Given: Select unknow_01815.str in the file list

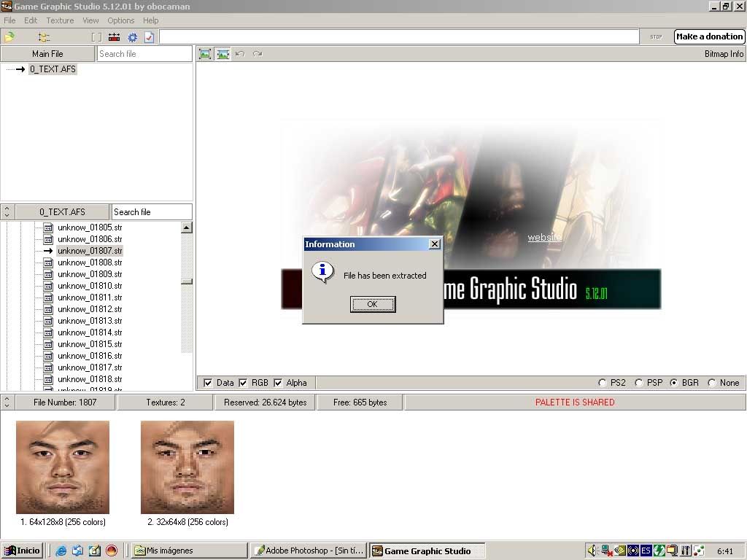Looking at the screenshot, I should coord(90,344).
